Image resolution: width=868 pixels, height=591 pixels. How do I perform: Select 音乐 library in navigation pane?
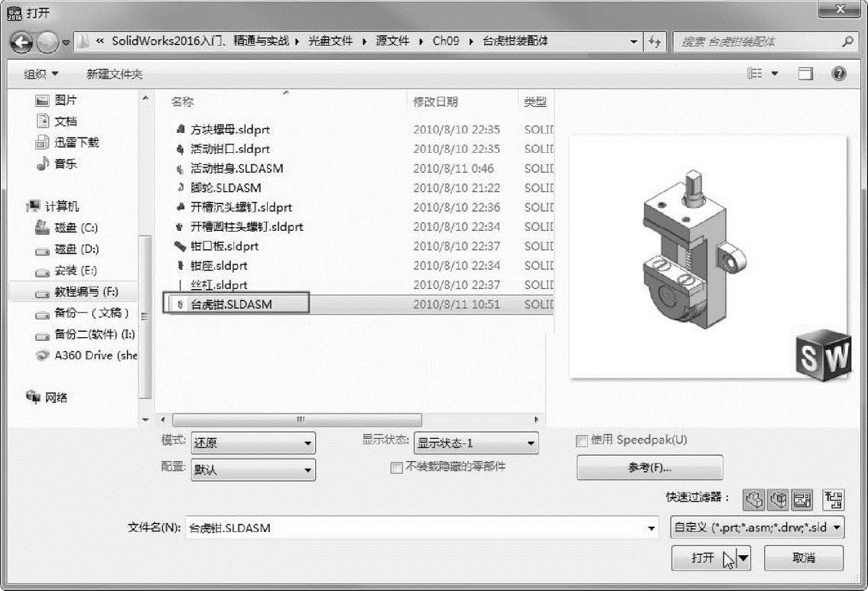(56, 164)
